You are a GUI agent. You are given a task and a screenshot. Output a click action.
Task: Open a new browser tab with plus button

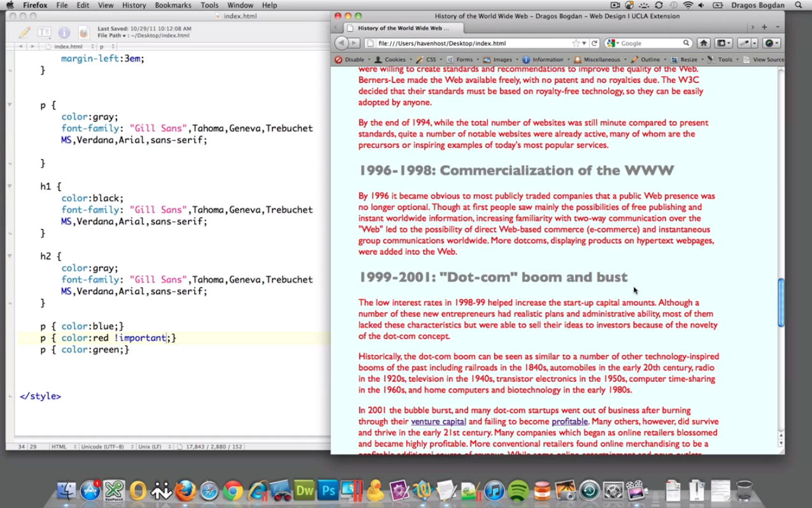764,27
